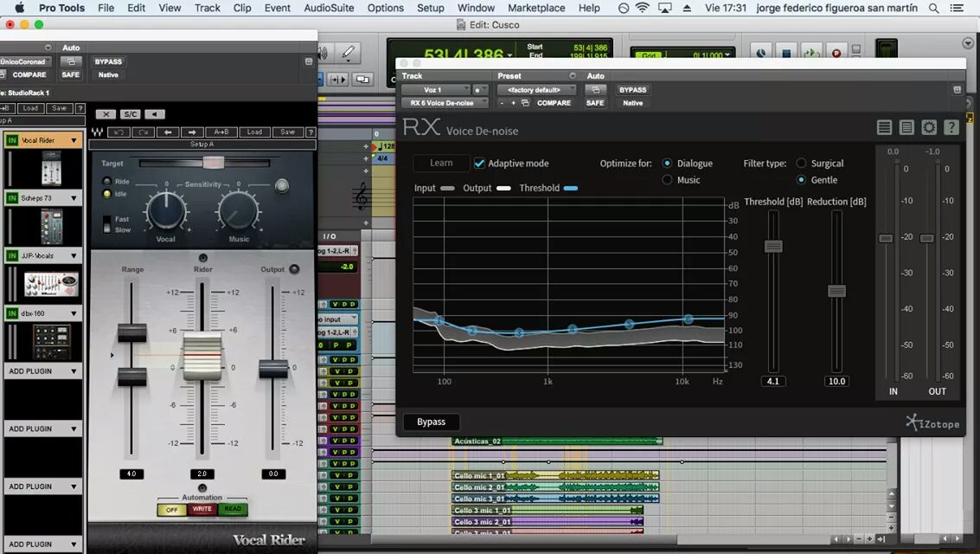The height and width of the screenshot is (554, 980).
Task: Click the second list-view icon in RX header
Action: click(x=906, y=127)
